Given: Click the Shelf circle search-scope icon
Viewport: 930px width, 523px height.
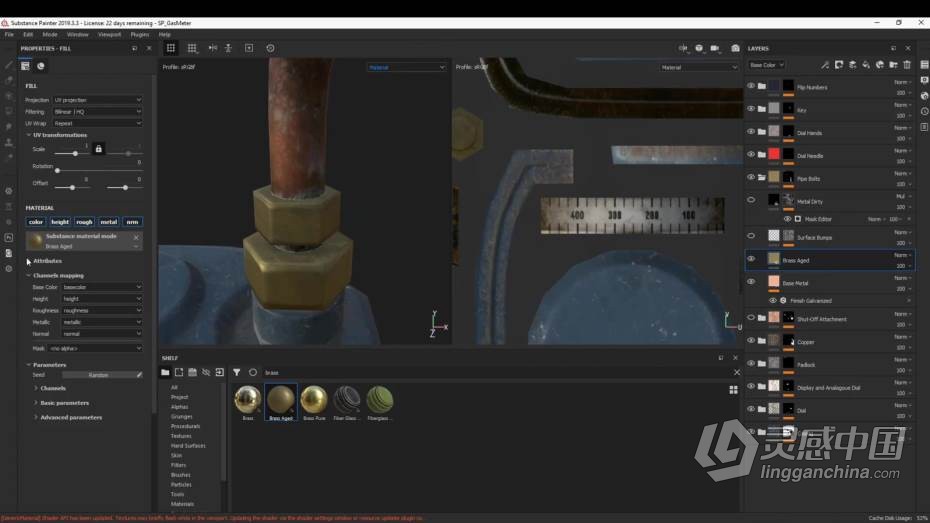Looking at the screenshot, I should tap(253, 372).
